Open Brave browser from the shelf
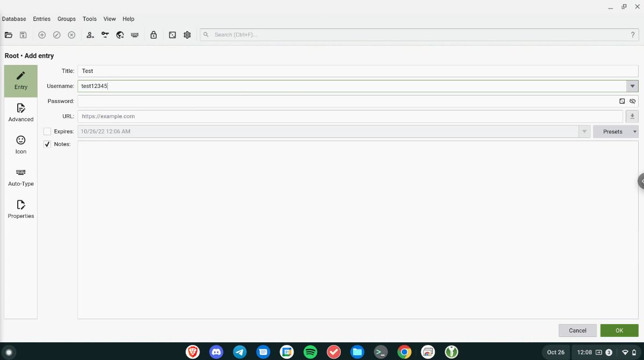 click(193, 352)
